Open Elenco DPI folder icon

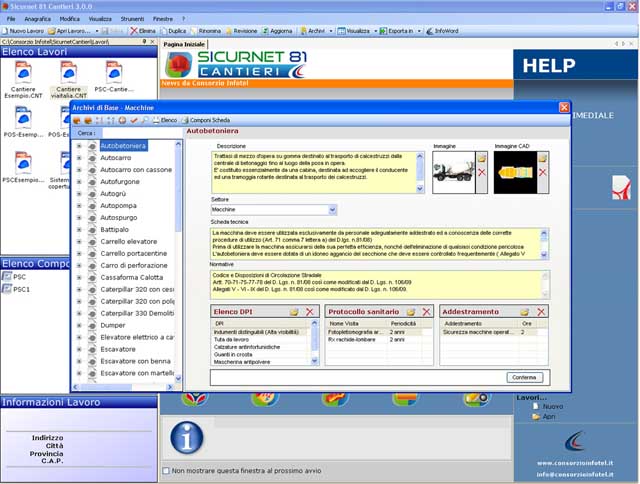(294, 312)
